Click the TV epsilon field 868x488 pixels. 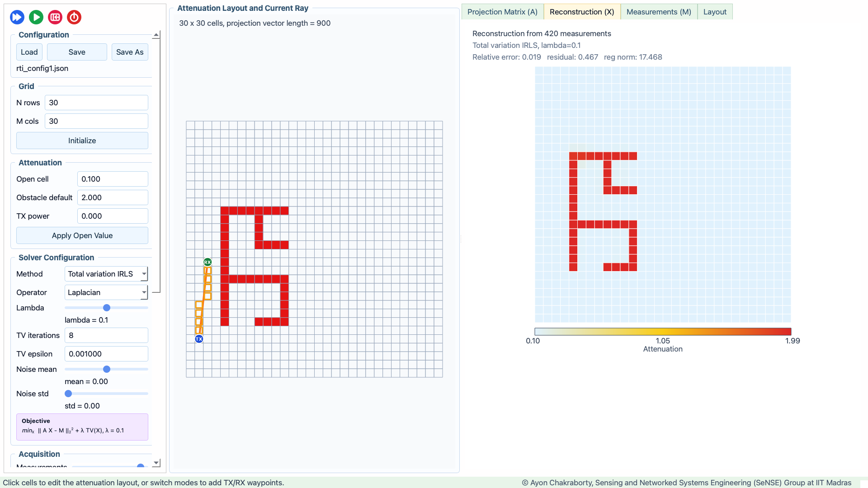pyautogui.click(x=106, y=354)
